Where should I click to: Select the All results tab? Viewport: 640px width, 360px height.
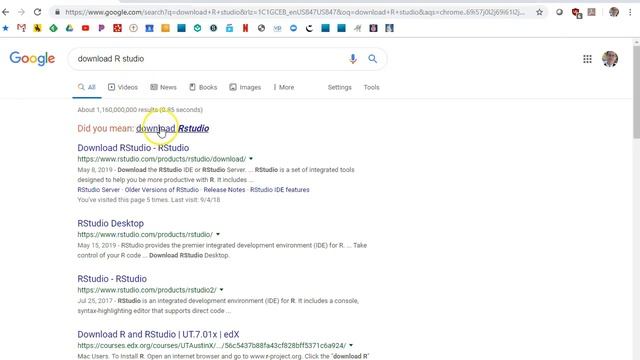pyautogui.click(x=87, y=87)
